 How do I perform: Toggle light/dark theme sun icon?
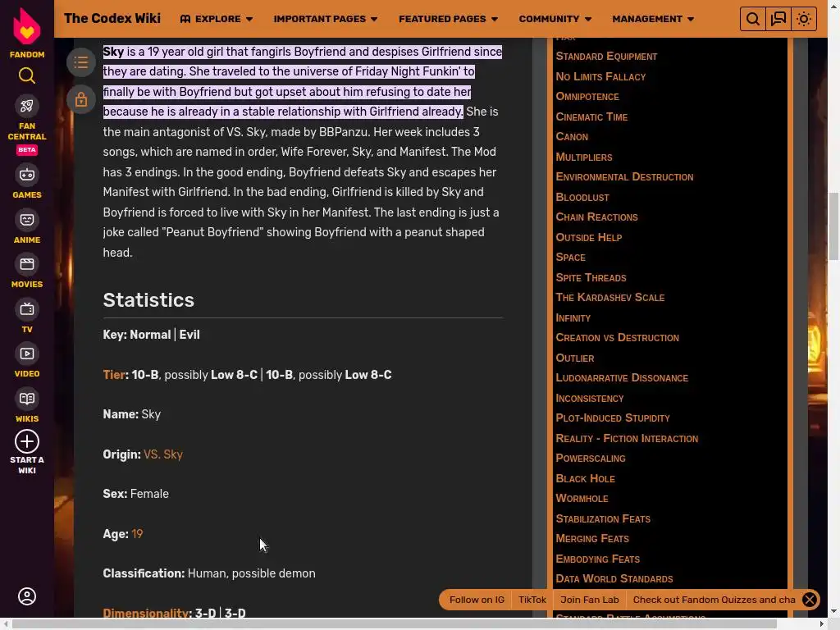804,20
